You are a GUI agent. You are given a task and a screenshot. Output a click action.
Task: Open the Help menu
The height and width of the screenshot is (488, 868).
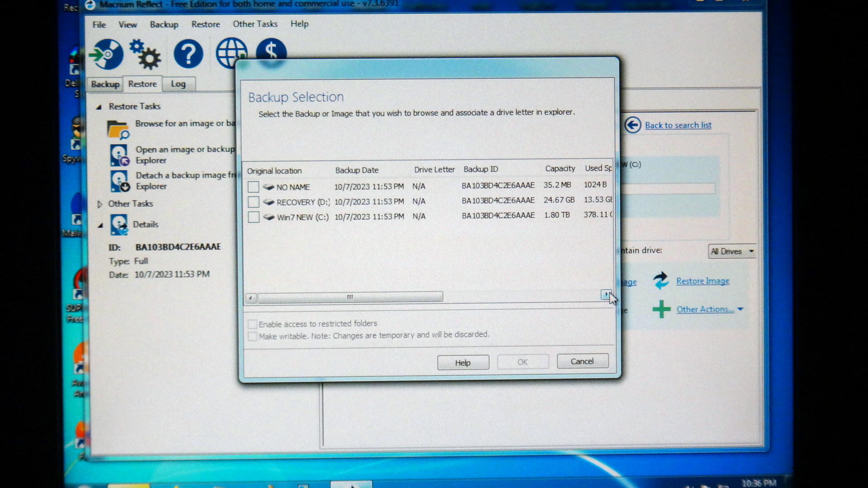coord(299,23)
